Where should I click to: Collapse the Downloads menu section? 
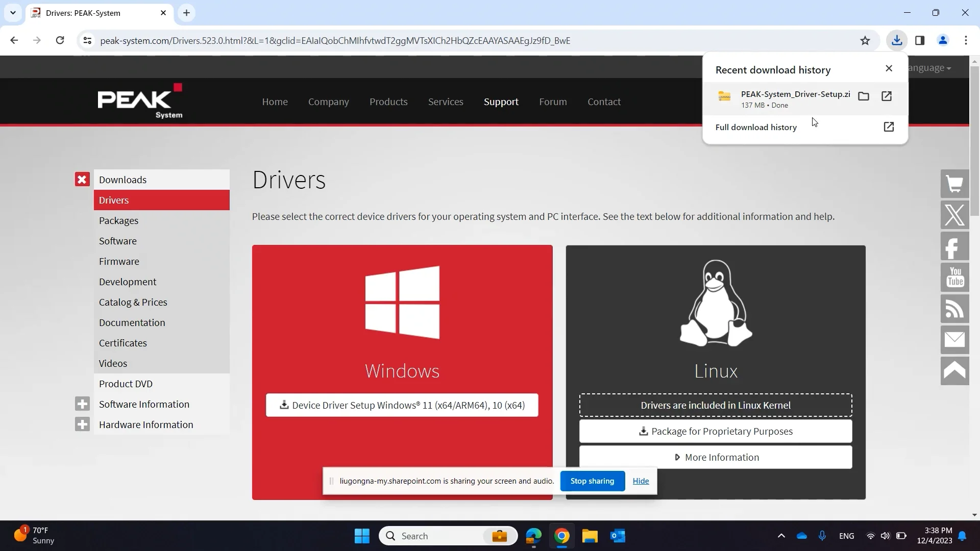click(x=82, y=180)
